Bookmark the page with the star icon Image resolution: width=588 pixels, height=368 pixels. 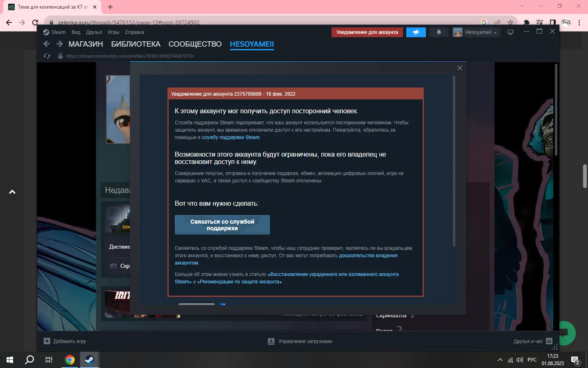[x=510, y=22]
